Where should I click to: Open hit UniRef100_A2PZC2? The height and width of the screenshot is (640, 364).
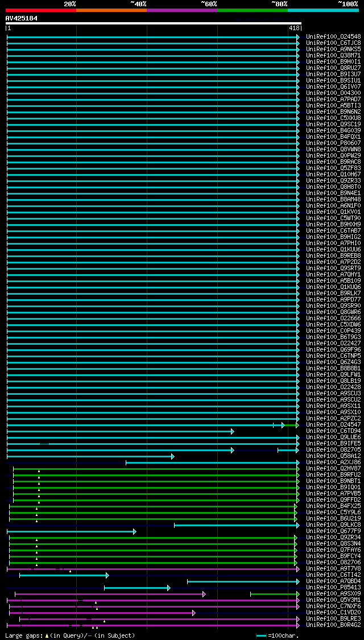click(x=333, y=418)
